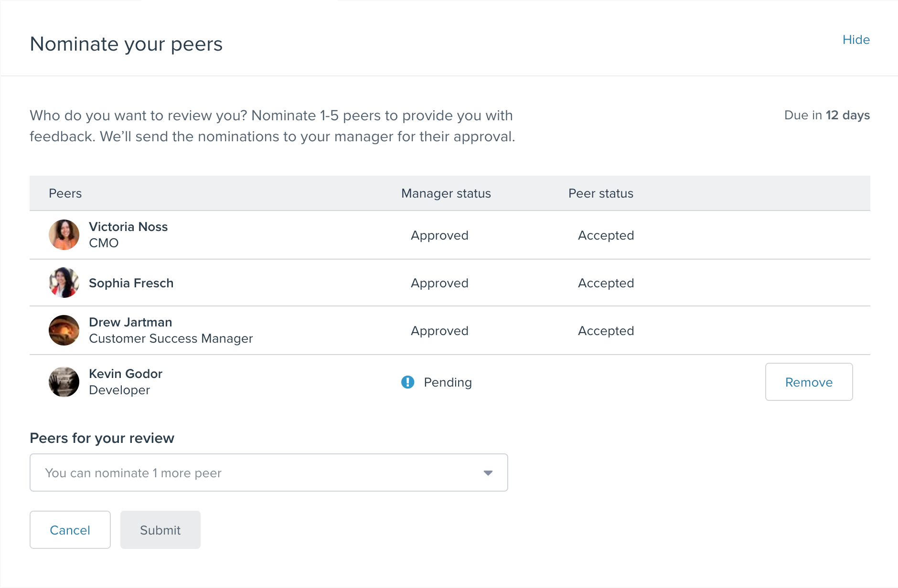This screenshot has height=588, width=898.
Task: Click the Pending status alert icon
Action: pos(407,382)
